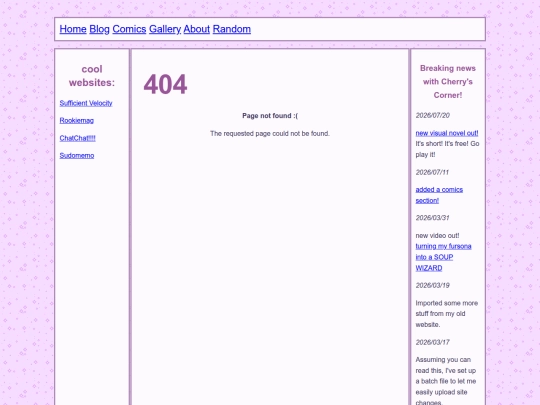540x405 pixels.
Task: Click the 2026/03/17 news date
Action: tap(433, 342)
